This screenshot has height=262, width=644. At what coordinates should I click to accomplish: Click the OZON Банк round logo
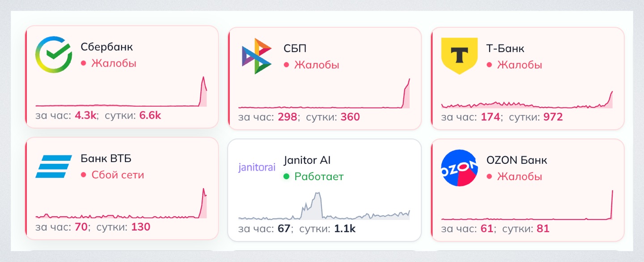(459, 168)
